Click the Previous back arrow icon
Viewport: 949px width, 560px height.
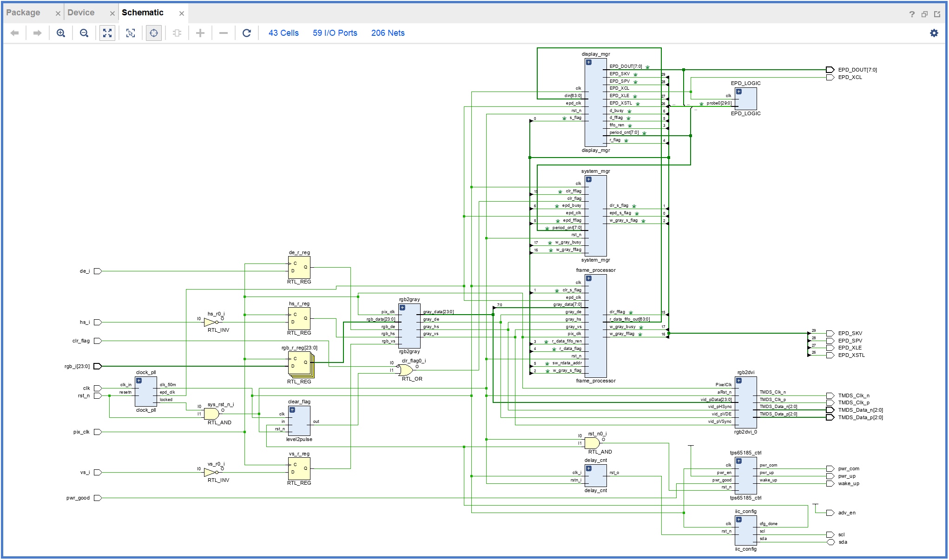point(15,33)
